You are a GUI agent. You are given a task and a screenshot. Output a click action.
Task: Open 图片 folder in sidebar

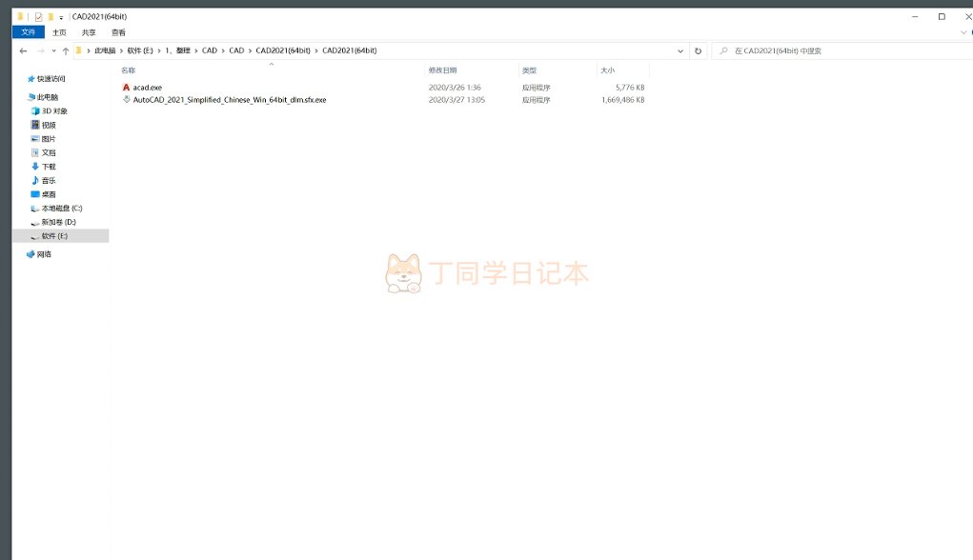(x=49, y=139)
